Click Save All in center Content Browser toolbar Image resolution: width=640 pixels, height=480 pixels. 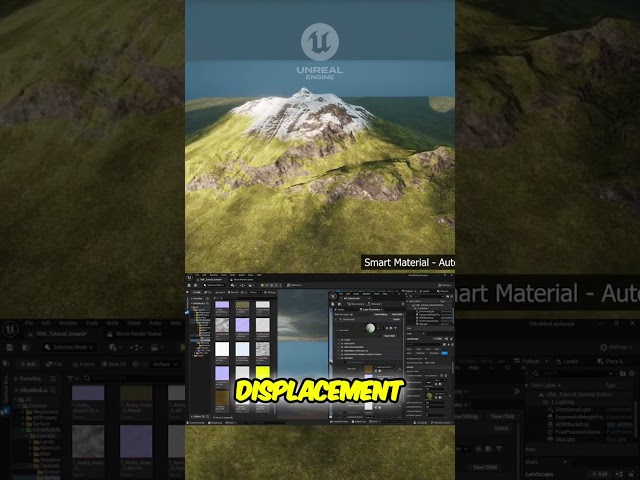[x=233, y=292]
